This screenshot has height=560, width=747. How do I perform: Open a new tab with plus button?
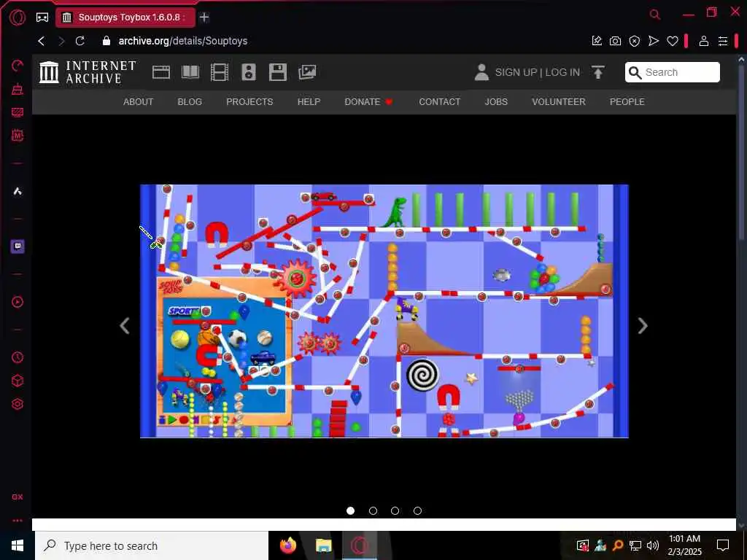coord(204,17)
